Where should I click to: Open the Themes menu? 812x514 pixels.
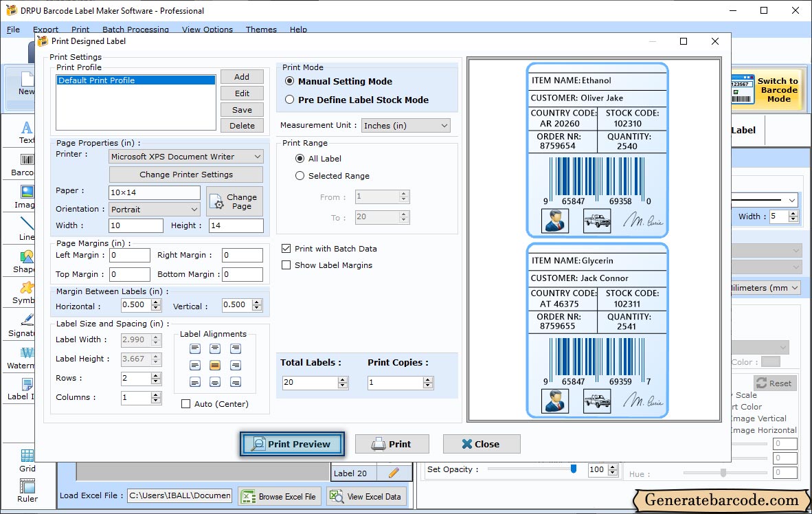click(261, 30)
